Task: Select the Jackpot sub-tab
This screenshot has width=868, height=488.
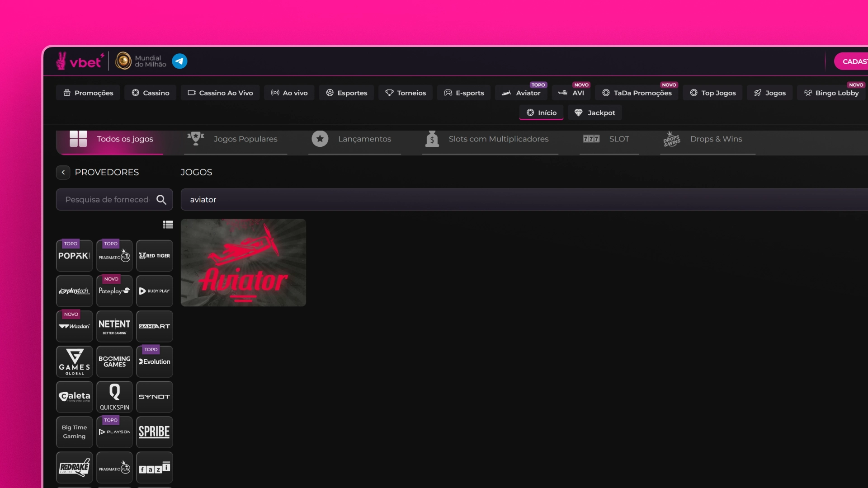Action: click(595, 113)
